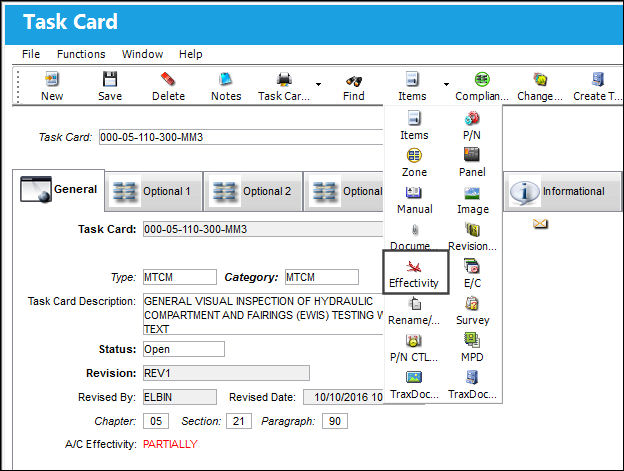Open the TraxDoc document icon option
The height and width of the screenshot is (471, 624).
472,385
